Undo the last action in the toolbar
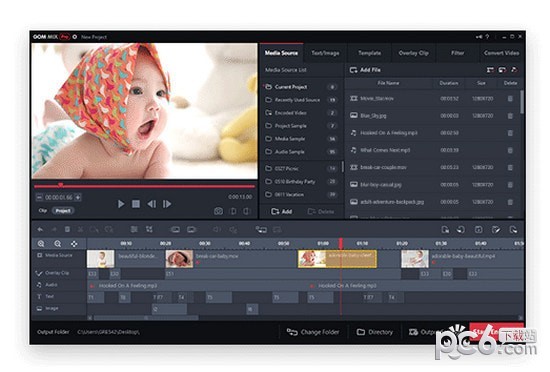The image size is (550, 372). [40, 230]
